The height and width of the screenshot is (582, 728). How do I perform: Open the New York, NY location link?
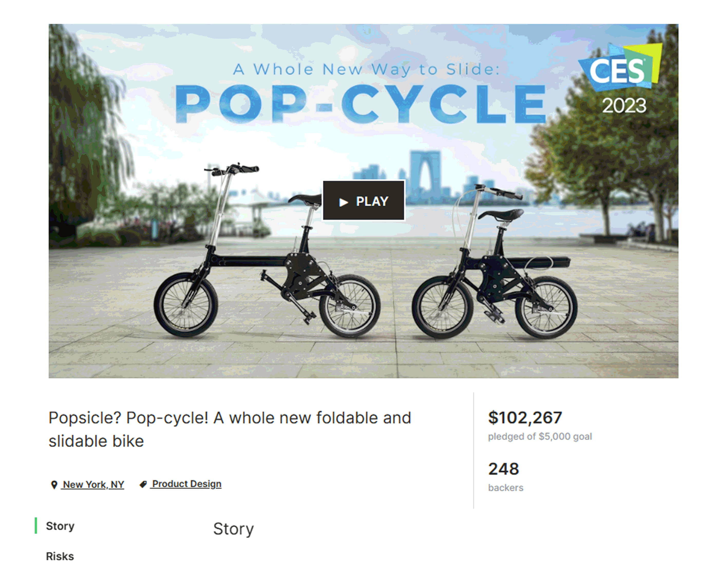93,484
